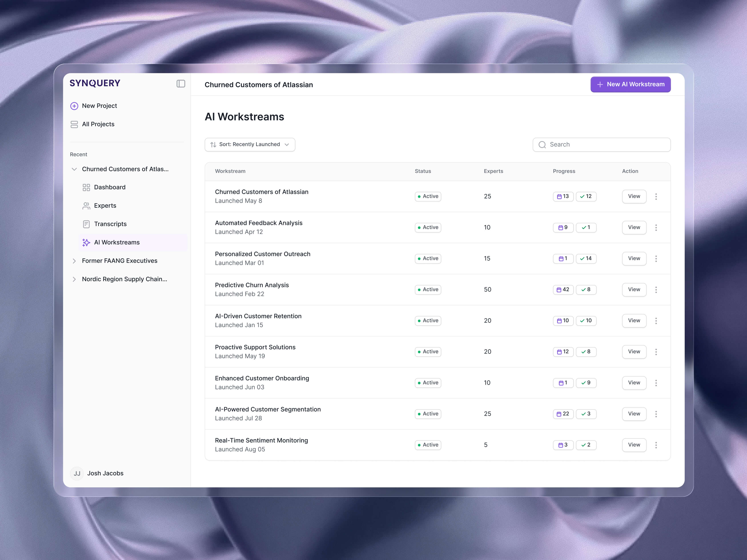View the Real-Time Sentiment Monitoring workstream
The image size is (747, 560).
634,445
